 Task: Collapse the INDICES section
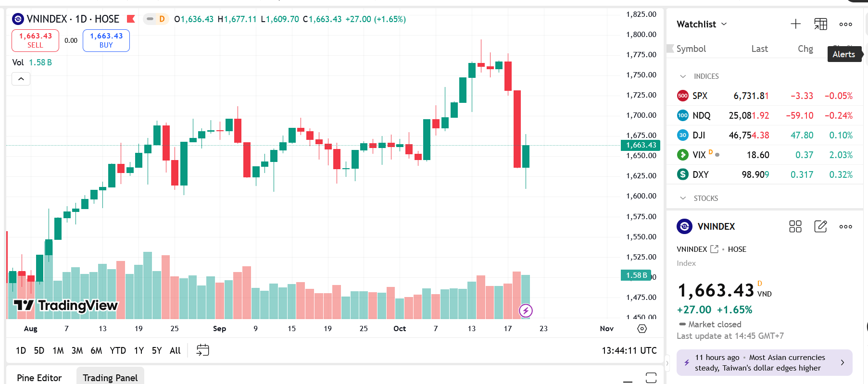683,76
